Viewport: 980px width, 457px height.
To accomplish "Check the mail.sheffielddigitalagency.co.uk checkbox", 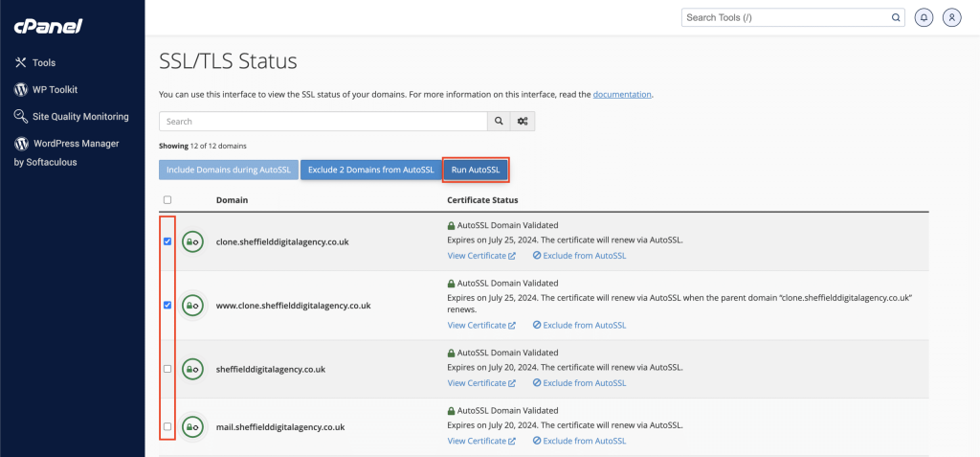I will [167, 426].
